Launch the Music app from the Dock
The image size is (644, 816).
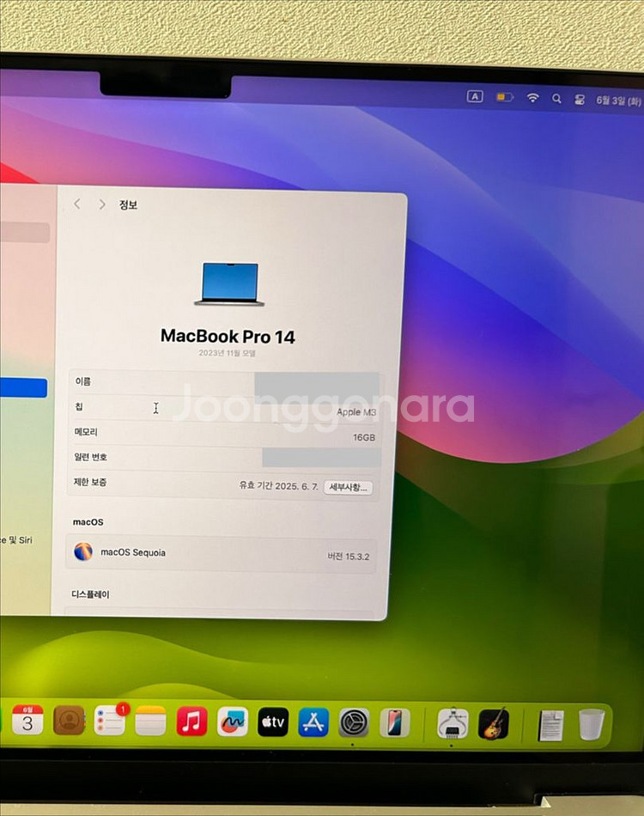[x=191, y=722]
